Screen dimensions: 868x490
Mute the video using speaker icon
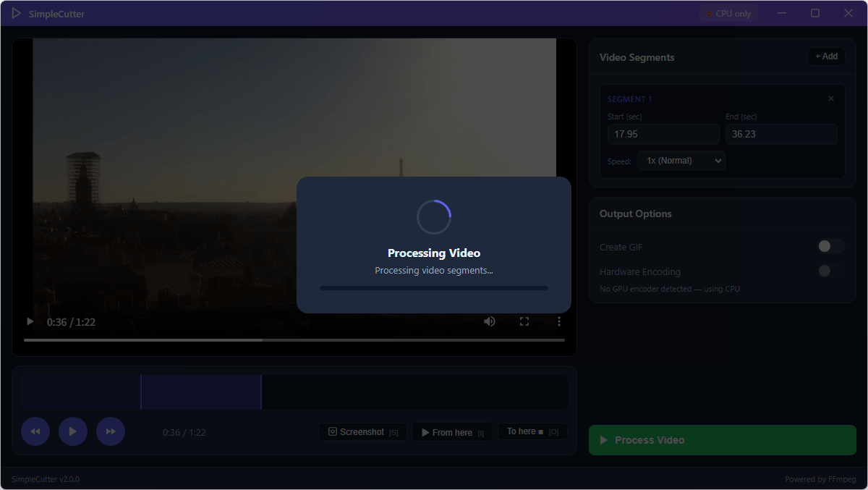click(x=490, y=321)
